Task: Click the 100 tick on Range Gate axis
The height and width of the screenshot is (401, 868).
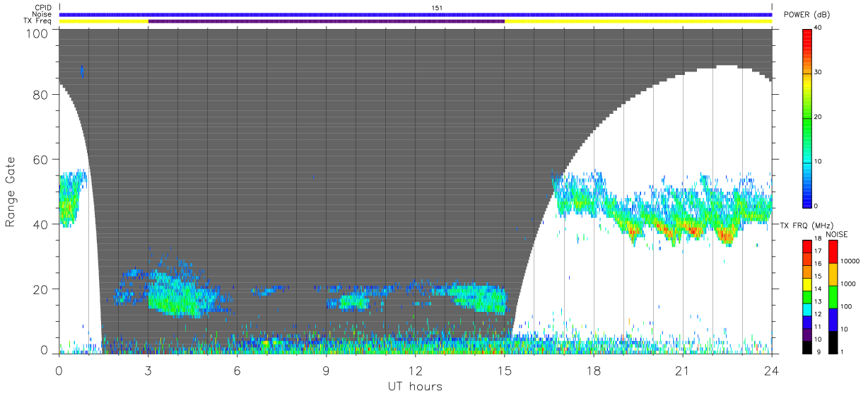Action: [x=36, y=33]
